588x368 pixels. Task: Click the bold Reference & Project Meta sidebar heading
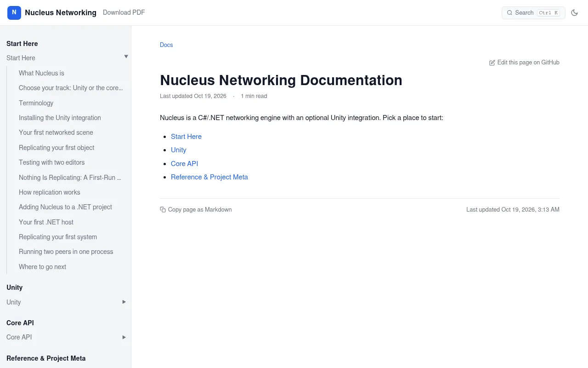[x=46, y=358]
